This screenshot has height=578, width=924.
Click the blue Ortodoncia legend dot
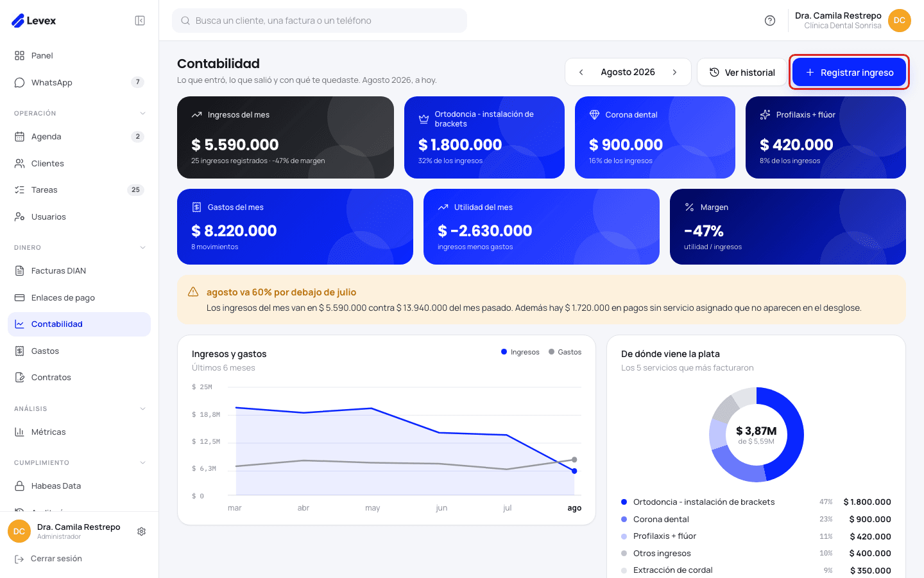[x=624, y=502]
